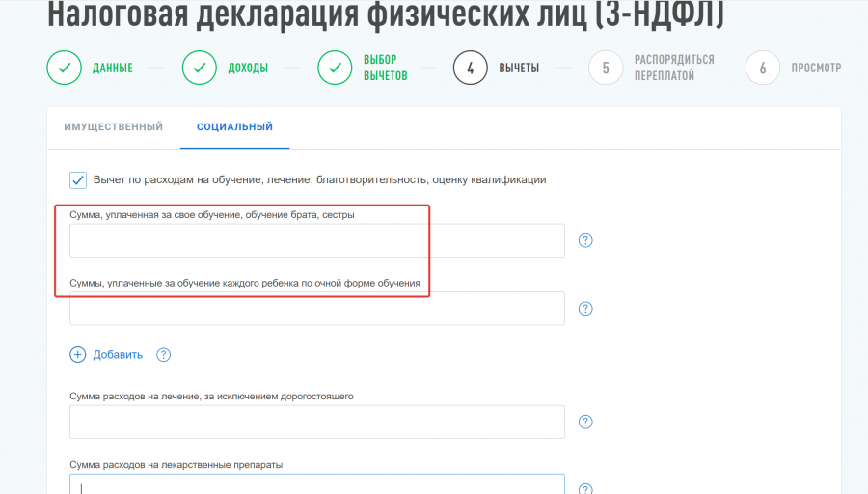
Task: Open the Социальный tab
Action: [x=234, y=126]
